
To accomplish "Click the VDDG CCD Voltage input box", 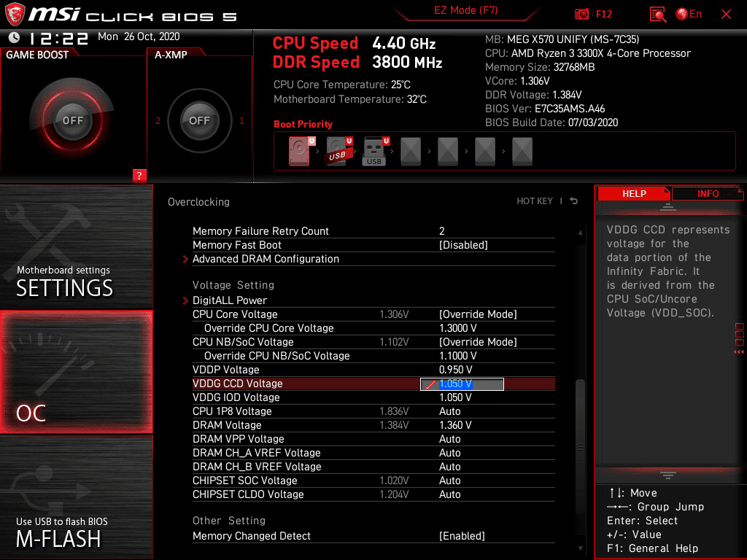I will (x=462, y=384).
